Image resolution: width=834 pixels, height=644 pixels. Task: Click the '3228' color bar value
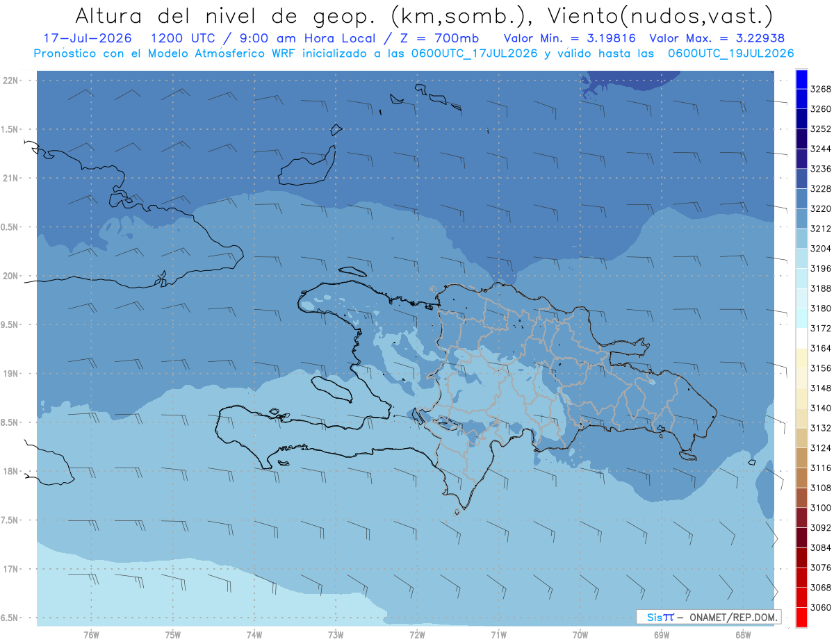click(x=821, y=189)
